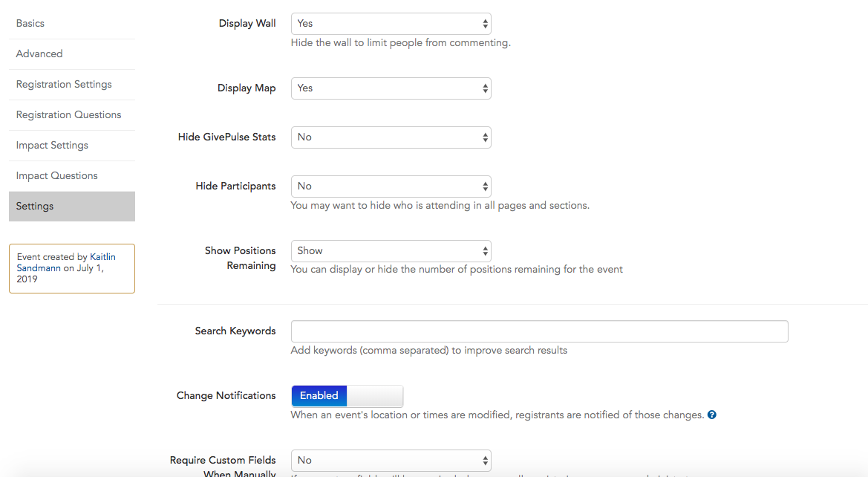Switch to Registration Settings
The image size is (868, 477).
72,85
